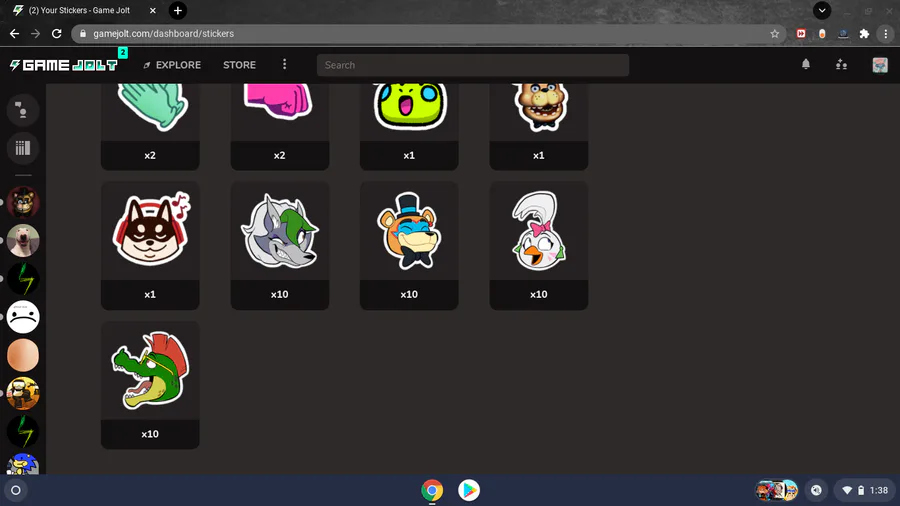Open the shelf holding space thumbnails
Viewport: 900px width, 506px height.
click(x=777, y=491)
